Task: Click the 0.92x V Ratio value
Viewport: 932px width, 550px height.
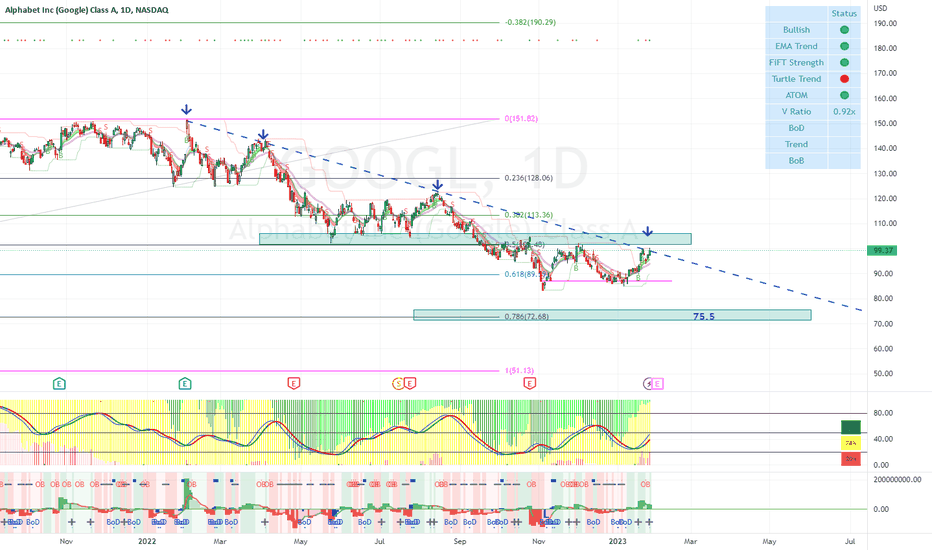Action: coord(844,112)
